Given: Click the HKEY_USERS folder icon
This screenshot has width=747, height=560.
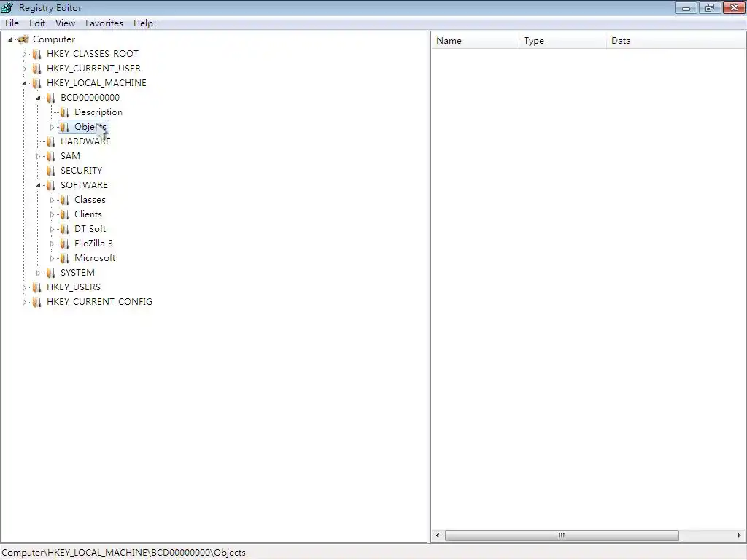Looking at the screenshot, I should tap(36, 287).
